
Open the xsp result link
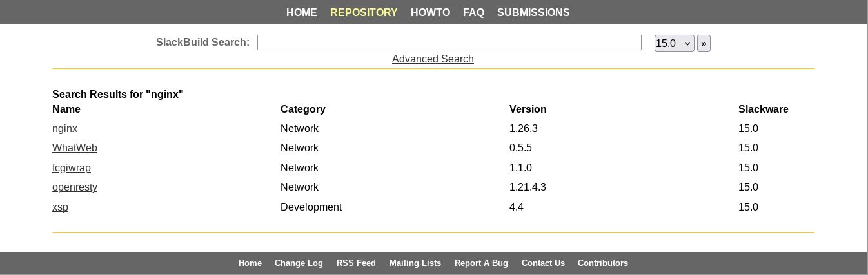tap(60, 207)
